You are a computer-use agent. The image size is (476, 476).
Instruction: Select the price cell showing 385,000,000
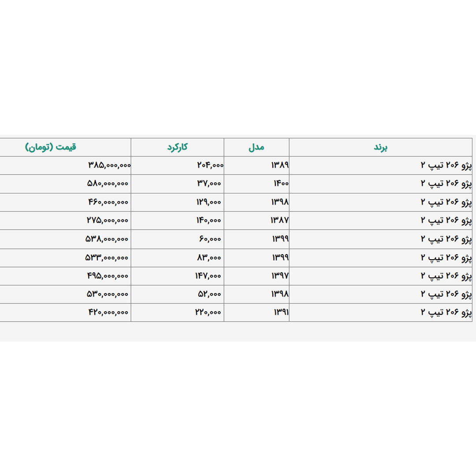point(109,165)
